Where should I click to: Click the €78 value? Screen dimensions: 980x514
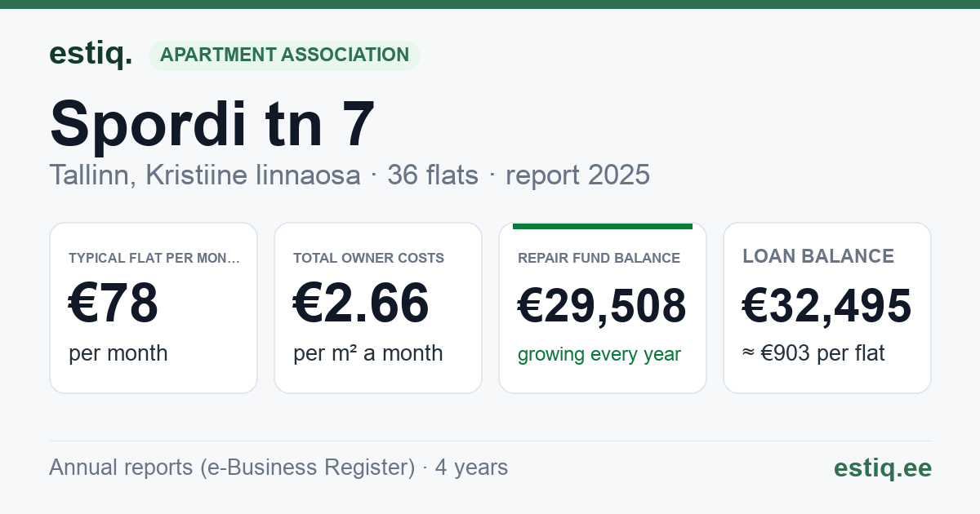(x=114, y=304)
